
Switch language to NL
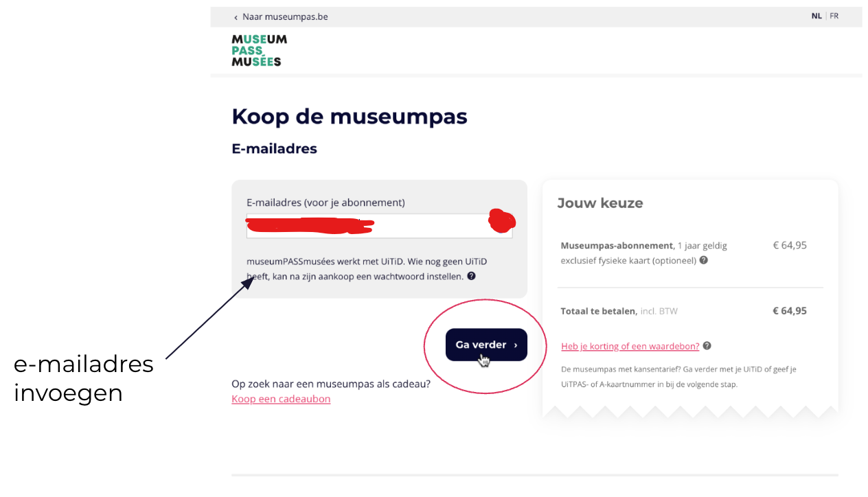pyautogui.click(x=816, y=16)
